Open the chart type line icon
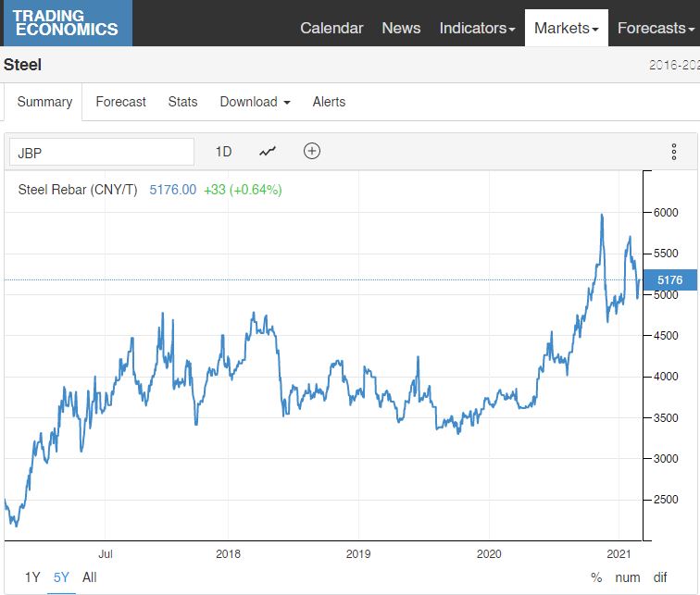This screenshot has width=700, height=595. tap(268, 151)
